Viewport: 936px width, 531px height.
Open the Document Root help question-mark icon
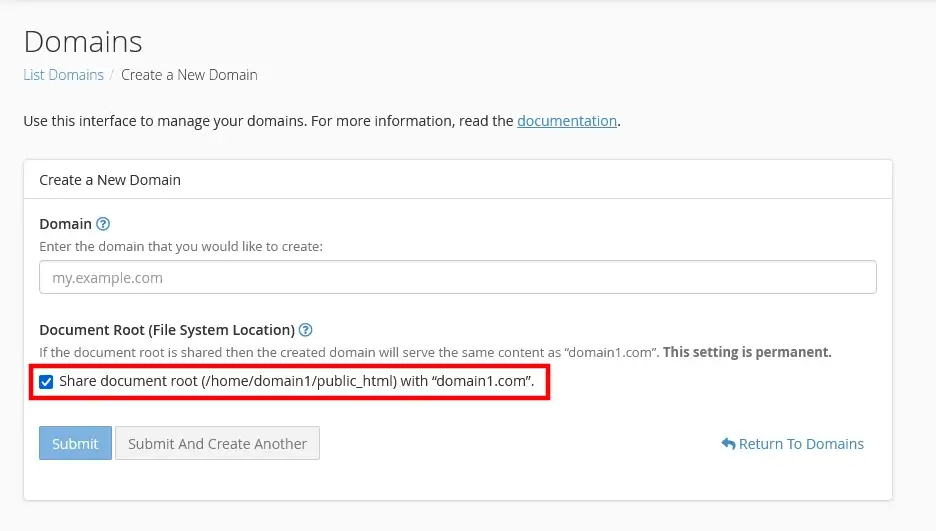[306, 330]
